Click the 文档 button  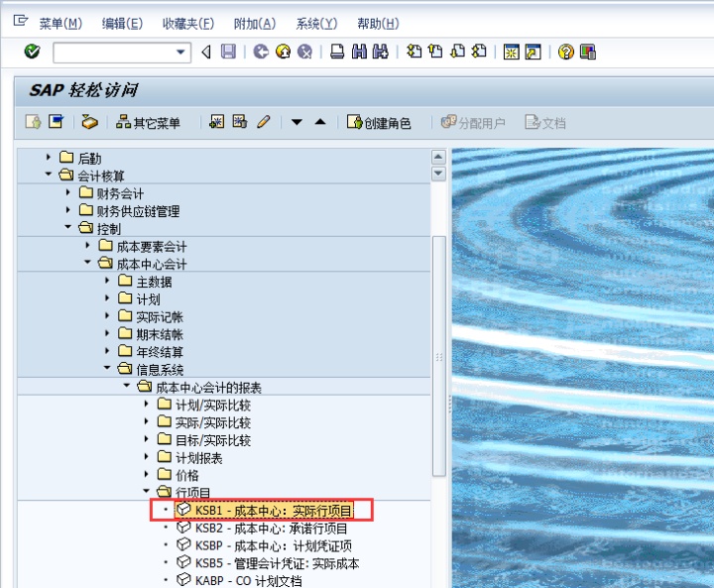point(545,123)
